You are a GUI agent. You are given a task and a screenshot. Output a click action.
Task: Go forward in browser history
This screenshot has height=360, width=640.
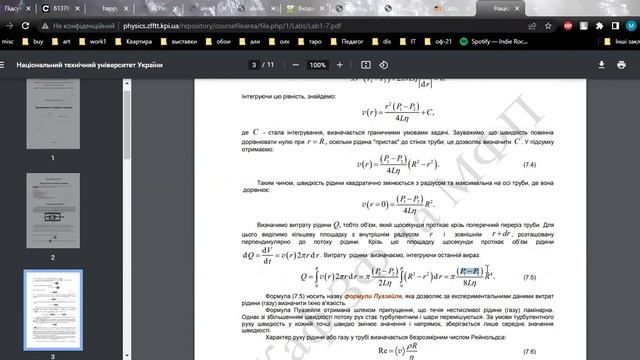(9, 26)
